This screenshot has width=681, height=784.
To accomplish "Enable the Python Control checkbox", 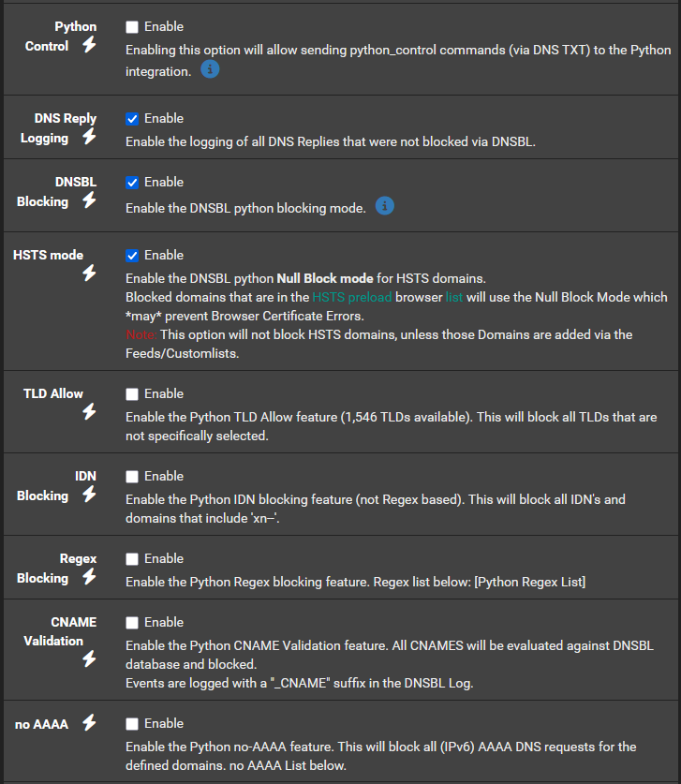I will coord(132,27).
